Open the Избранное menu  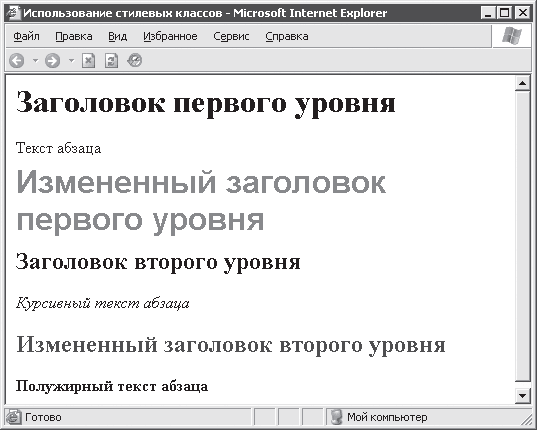[170, 36]
